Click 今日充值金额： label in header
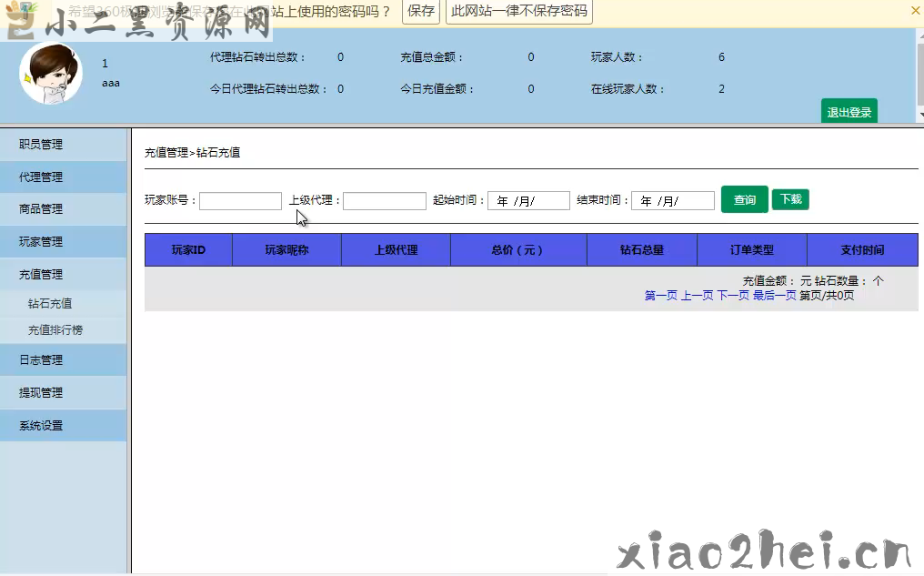The width and height of the screenshot is (924, 576). point(437,89)
